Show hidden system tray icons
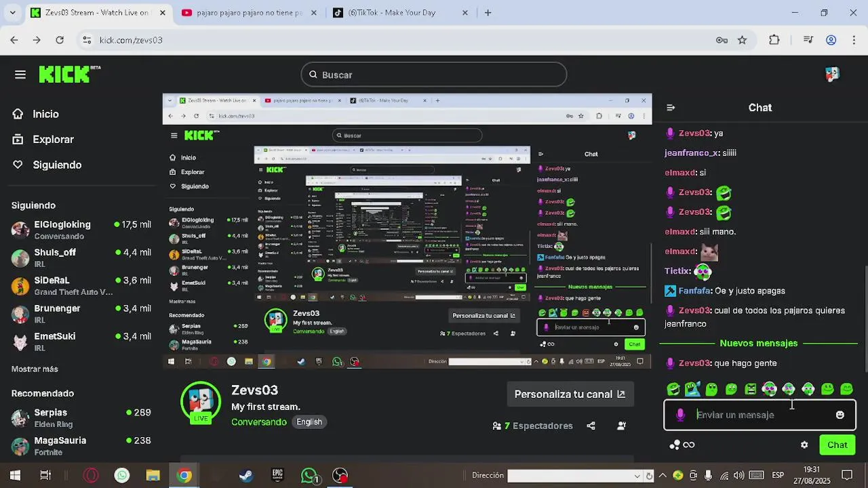The width and height of the screenshot is (868, 488). coord(663,475)
